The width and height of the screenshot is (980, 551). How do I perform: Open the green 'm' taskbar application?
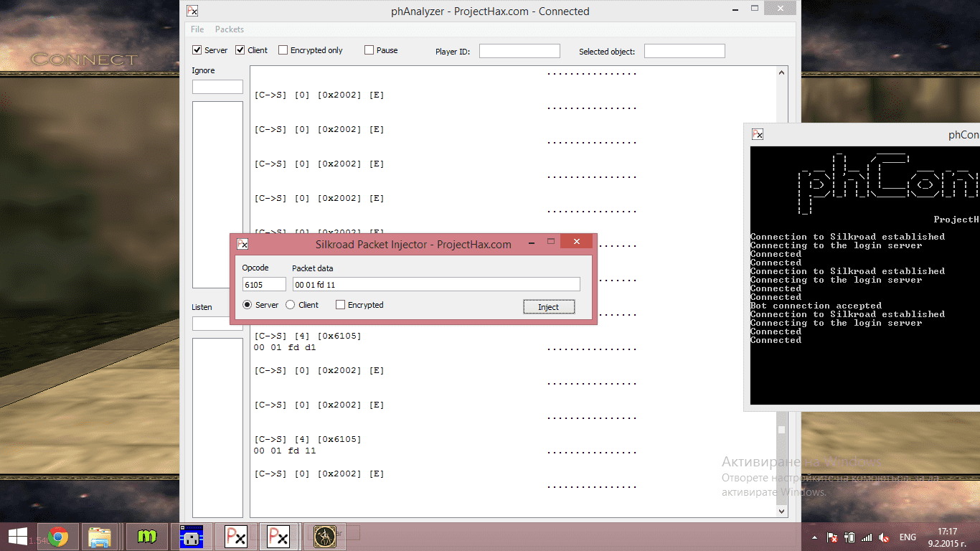click(x=147, y=537)
